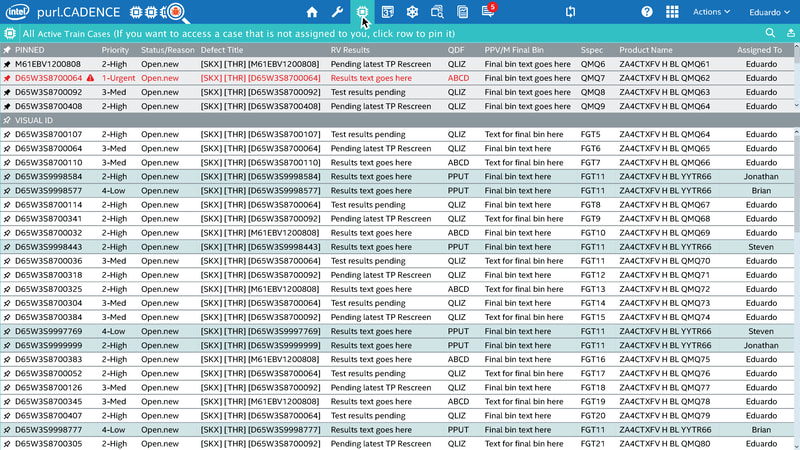Select case row D65W3S8700304
The height and width of the screenshot is (450, 800).
(396, 303)
